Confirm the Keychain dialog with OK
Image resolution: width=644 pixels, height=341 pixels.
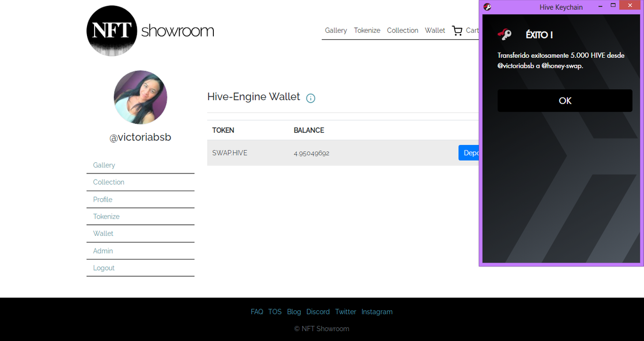point(565,101)
